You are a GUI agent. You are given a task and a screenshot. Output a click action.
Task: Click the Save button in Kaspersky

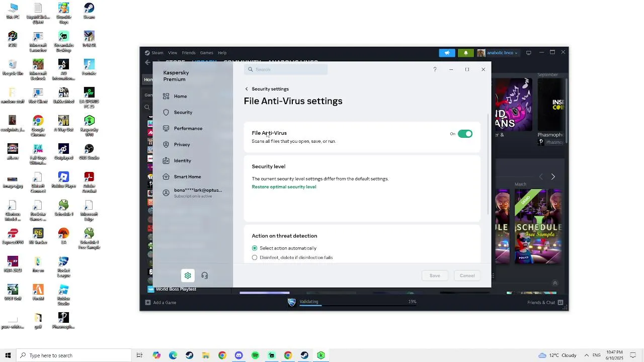435,276
